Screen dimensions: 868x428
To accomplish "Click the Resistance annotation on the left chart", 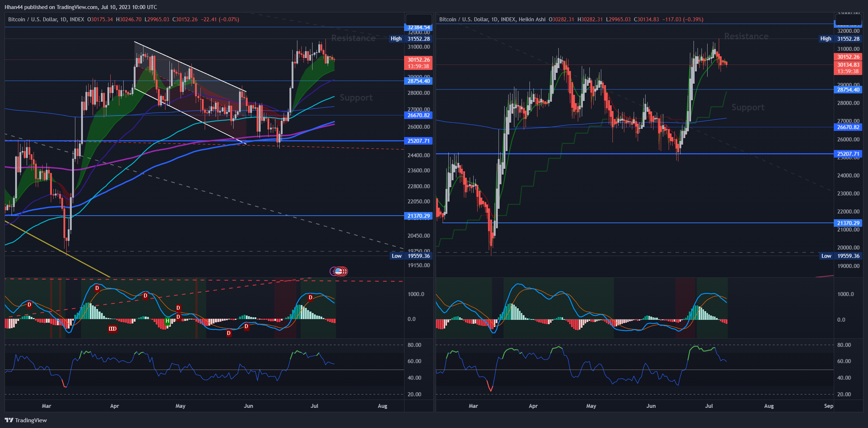I will pos(353,38).
